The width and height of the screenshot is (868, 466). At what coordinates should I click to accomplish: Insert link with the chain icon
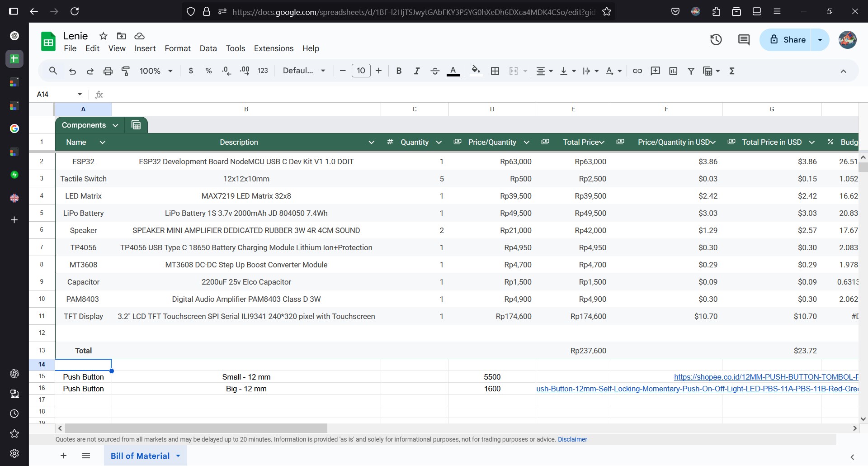pos(637,71)
